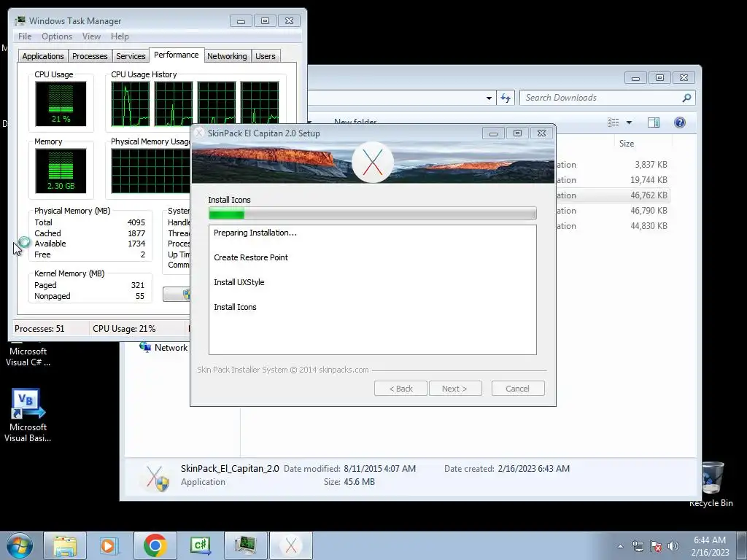
Task: Click the Change your view icon
Action: [x=614, y=122]
